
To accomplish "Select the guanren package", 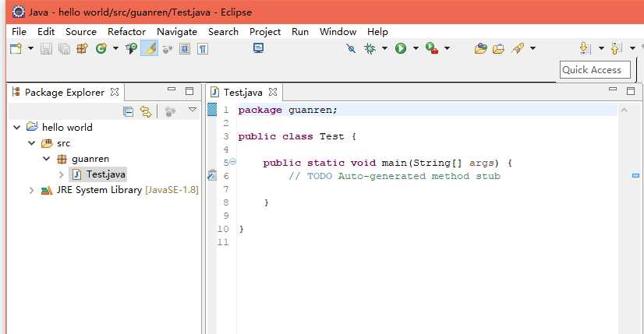I will point(90,159).
